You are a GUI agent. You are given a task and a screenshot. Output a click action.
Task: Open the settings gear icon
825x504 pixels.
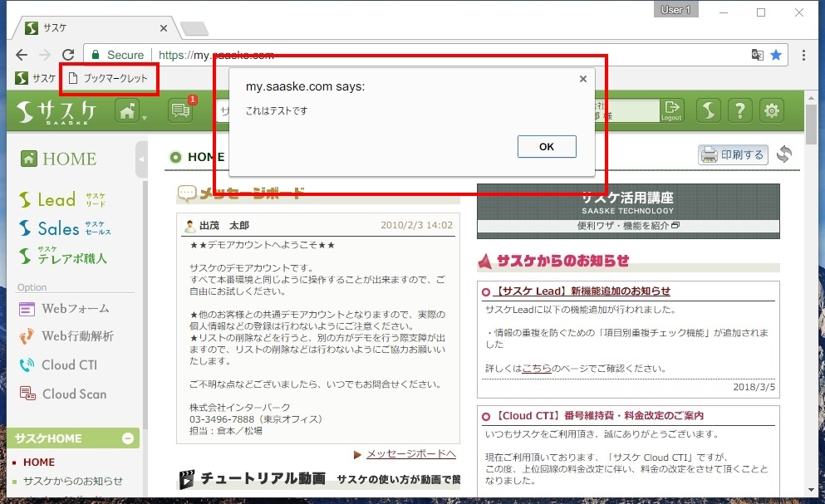tap(773, 110)
